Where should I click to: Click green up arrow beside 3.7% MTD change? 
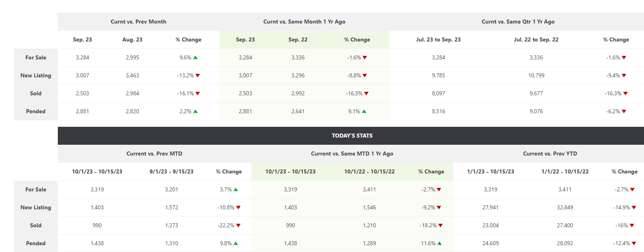click(x=236, y=189)
